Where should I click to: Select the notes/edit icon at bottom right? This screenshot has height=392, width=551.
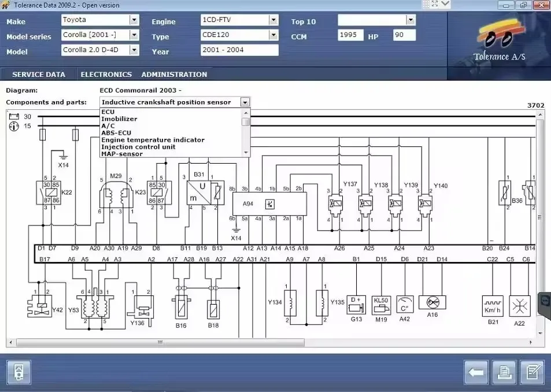[x=532, y=373]
